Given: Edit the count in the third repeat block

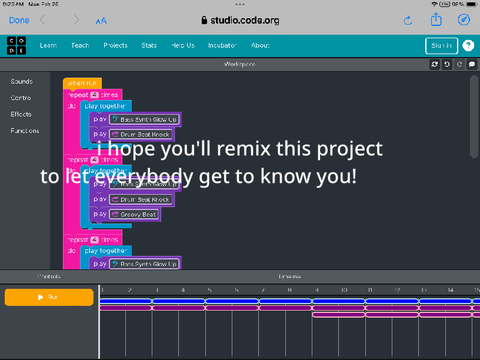Looking at the screenshot, I should (x=95, y=240).
